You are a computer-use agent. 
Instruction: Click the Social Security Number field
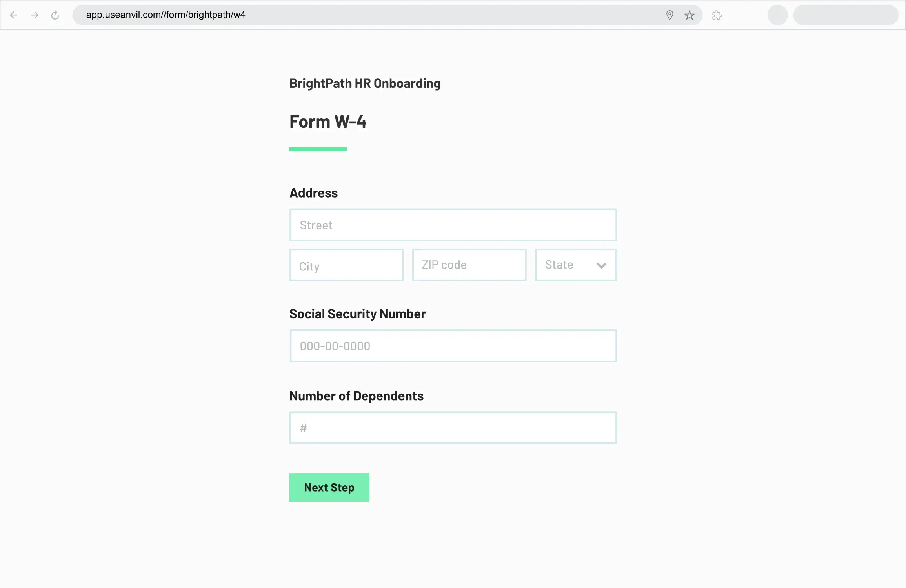(453, 345)
